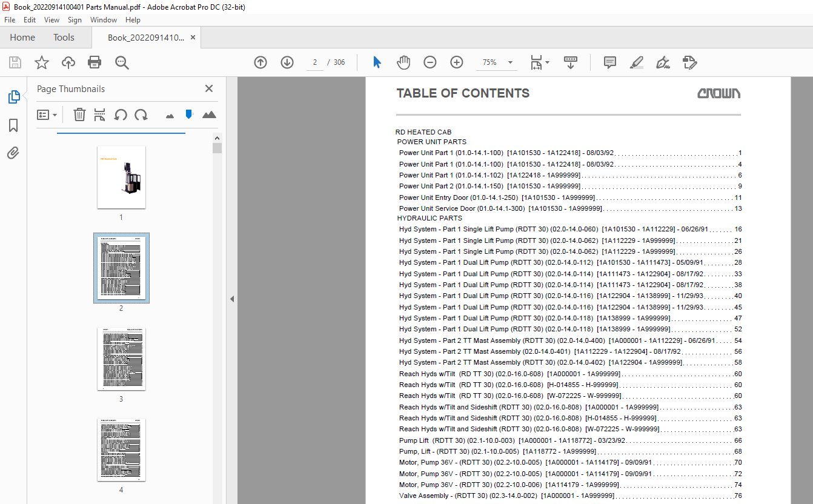Go to next page arrow
813x504 pixels.
pos(287,62)
